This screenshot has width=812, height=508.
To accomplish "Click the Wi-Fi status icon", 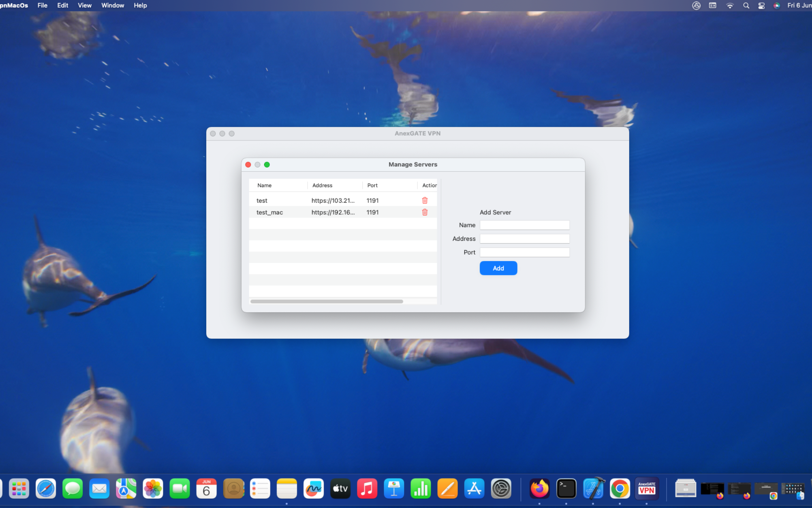I will (729, 5).
